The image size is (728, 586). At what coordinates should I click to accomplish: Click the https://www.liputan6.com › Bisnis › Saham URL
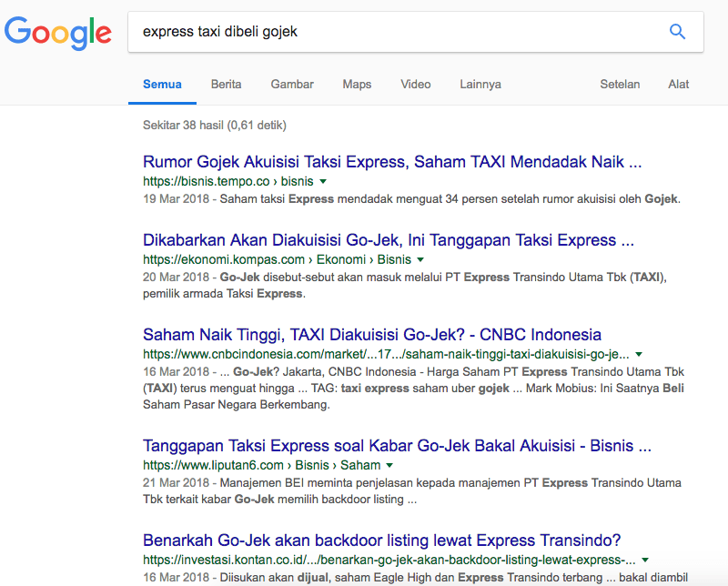[261, 465]
